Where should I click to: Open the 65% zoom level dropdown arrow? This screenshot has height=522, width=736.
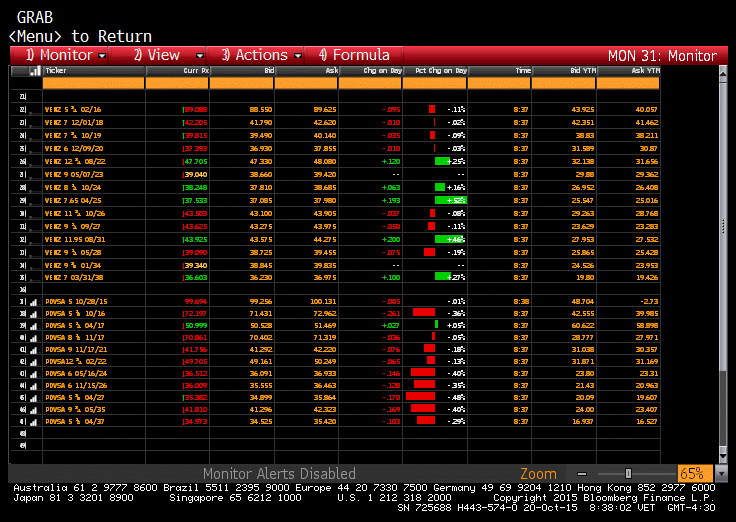point(720,474)
